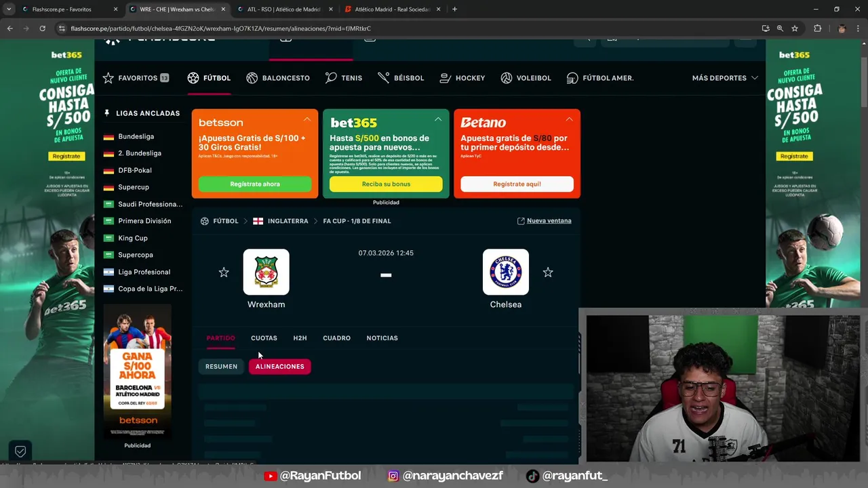Switch to the Cuotas tab
Screen dimensions: 868x488
point(264,338)
